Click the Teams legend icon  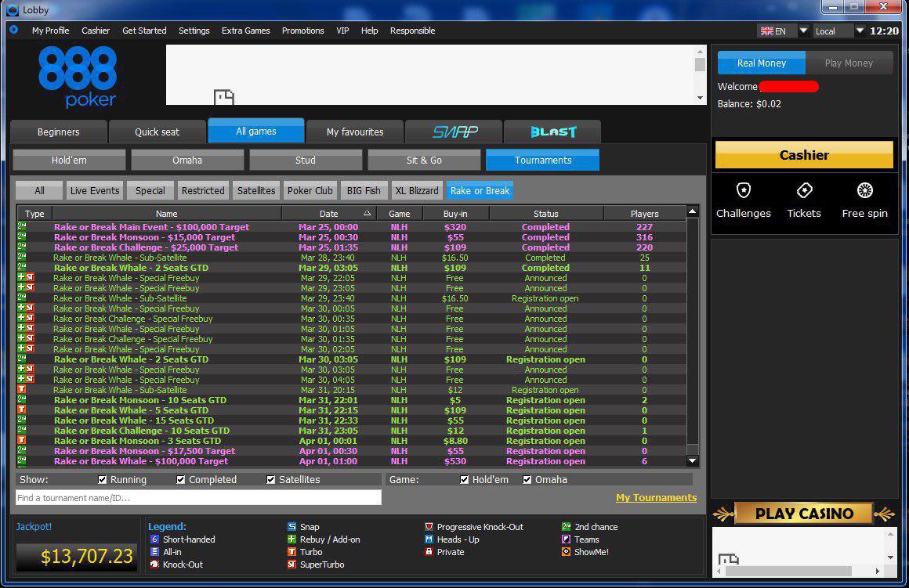[566, 539]
